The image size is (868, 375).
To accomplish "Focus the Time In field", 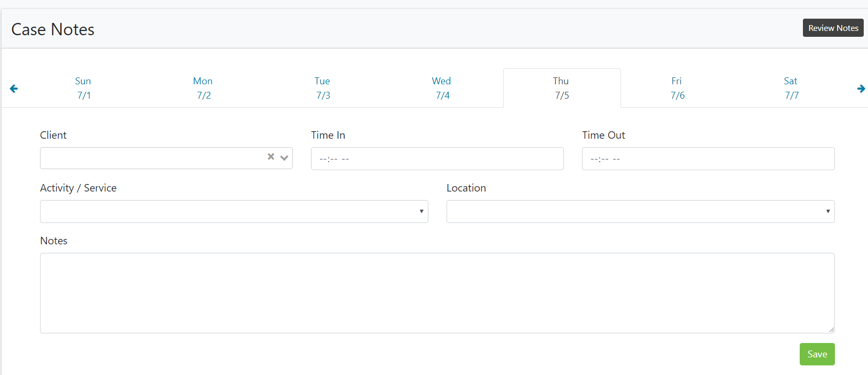I will pyautogui.click(x=437, y=159).
